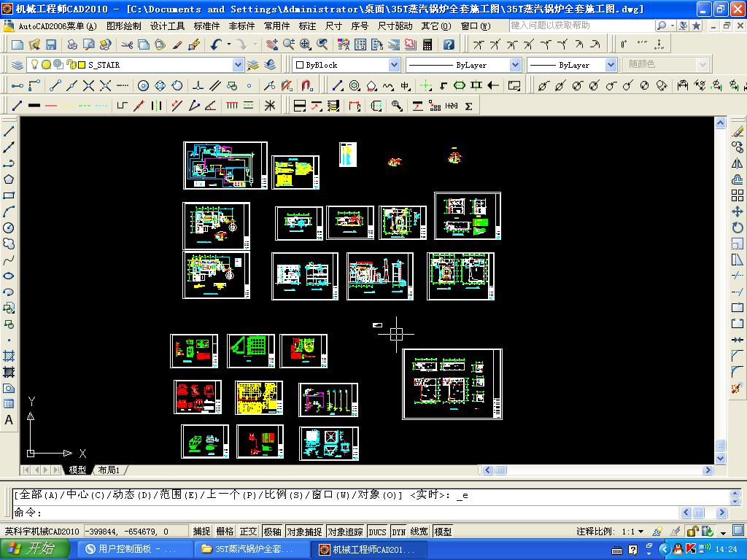Select the Circle tool in left toolbar
This screenshot has height=560, width=747.
(9, 227)
